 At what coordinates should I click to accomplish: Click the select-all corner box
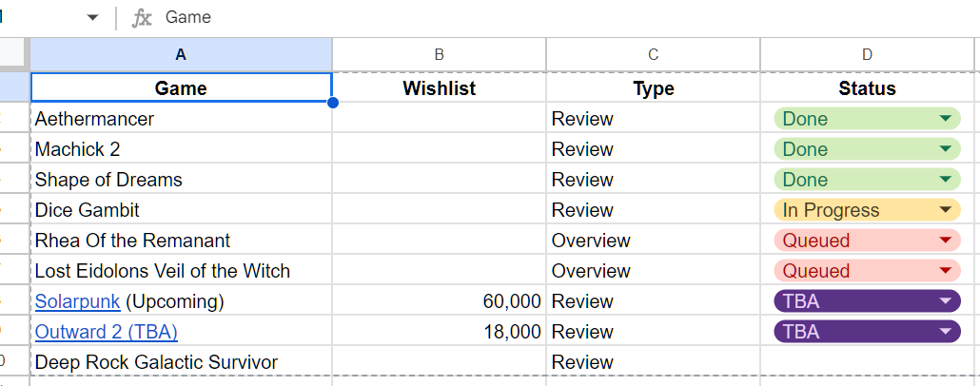click(13, 55)
